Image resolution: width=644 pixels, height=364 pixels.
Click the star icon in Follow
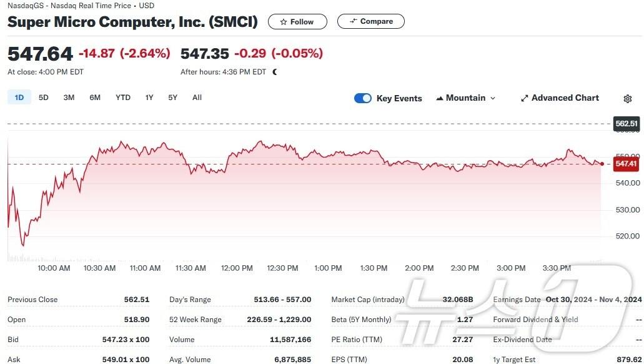point(284,22)
